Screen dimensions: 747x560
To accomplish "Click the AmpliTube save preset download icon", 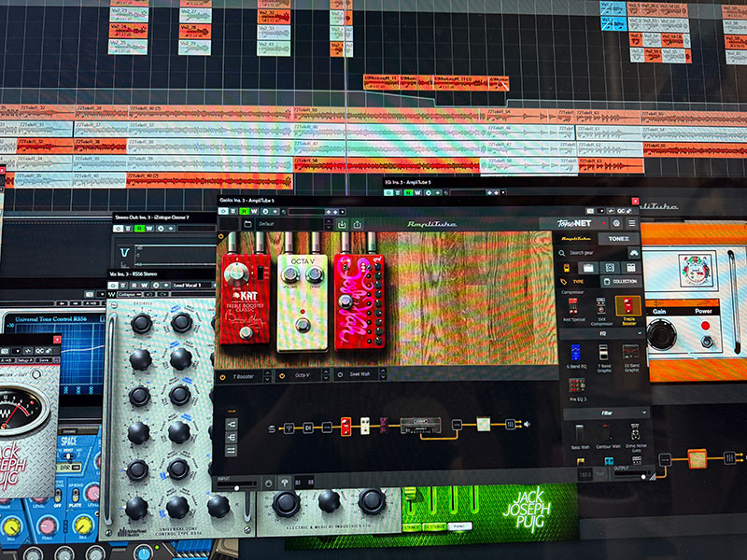I will pyautogui.click(x=342, y=224).
